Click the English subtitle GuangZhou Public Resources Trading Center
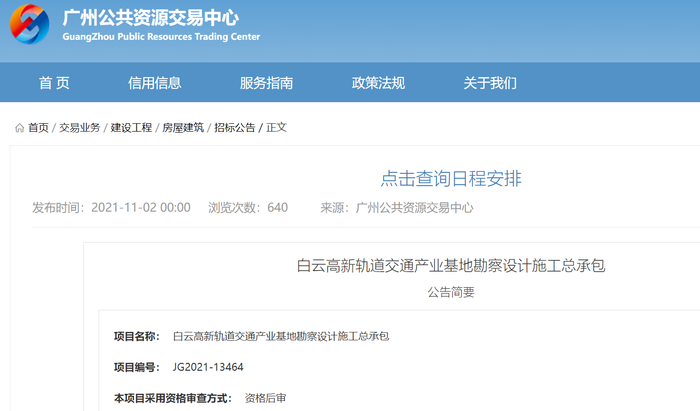700x411 pixels. [161, 37]
